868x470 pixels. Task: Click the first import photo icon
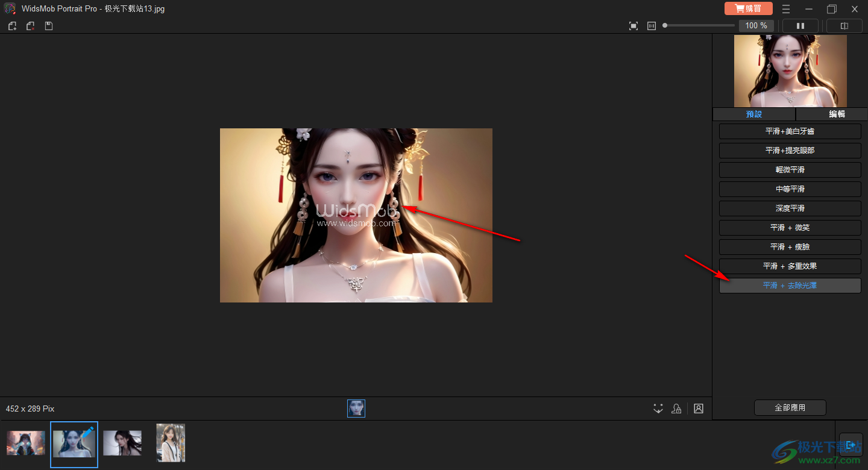point(12,26)
